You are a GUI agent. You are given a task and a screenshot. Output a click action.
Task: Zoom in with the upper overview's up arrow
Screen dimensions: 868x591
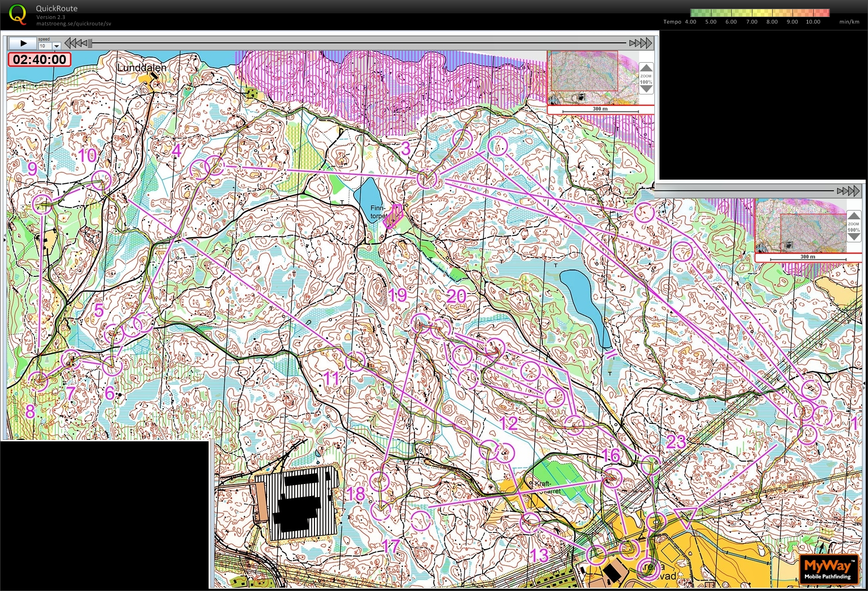[646, 67]
